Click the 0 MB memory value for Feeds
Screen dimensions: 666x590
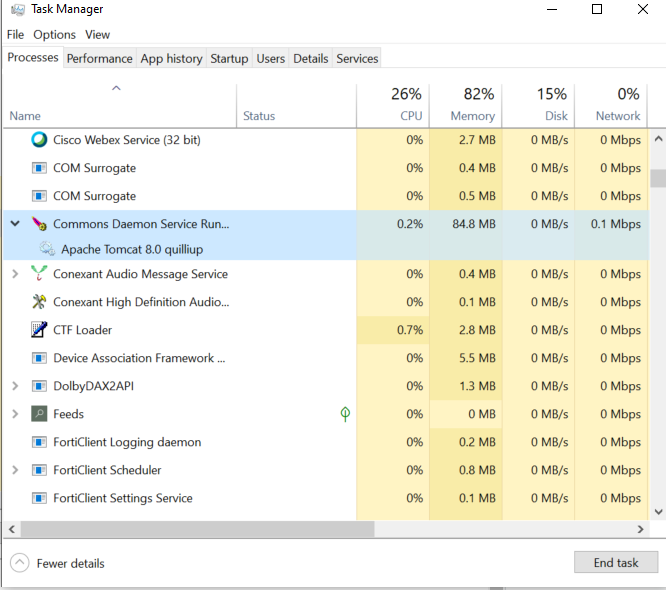482,414
